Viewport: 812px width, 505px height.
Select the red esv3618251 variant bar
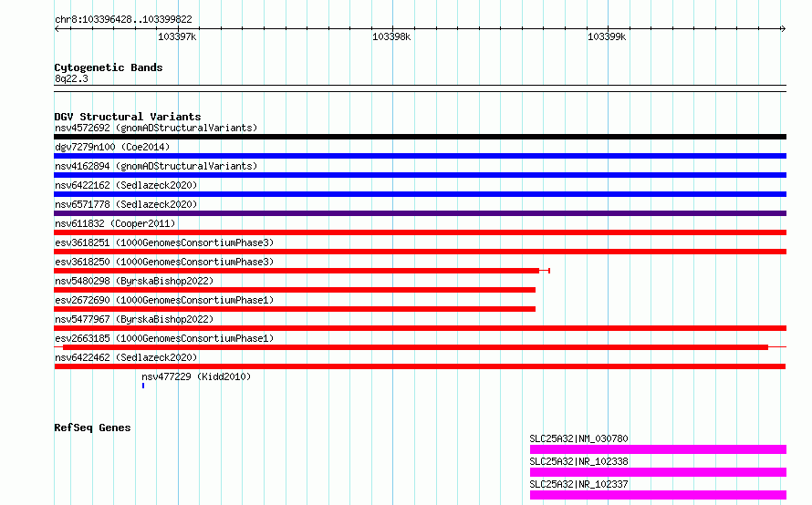pyautogui.click(x=420, y=252)
